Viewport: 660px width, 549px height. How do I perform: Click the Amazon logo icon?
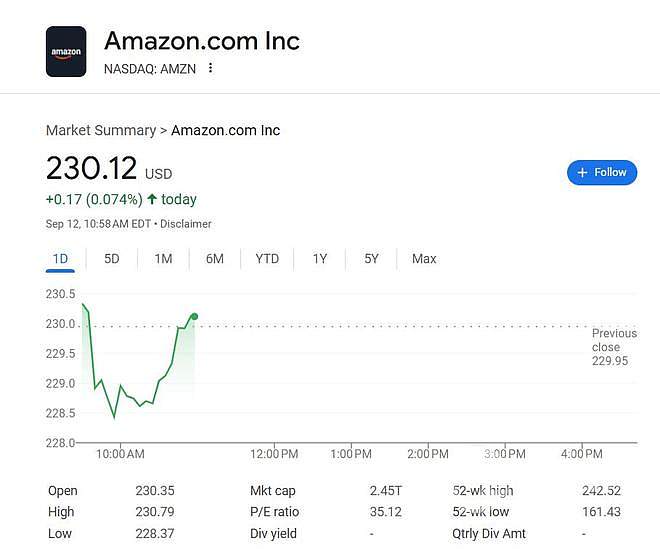click(66, 51)
